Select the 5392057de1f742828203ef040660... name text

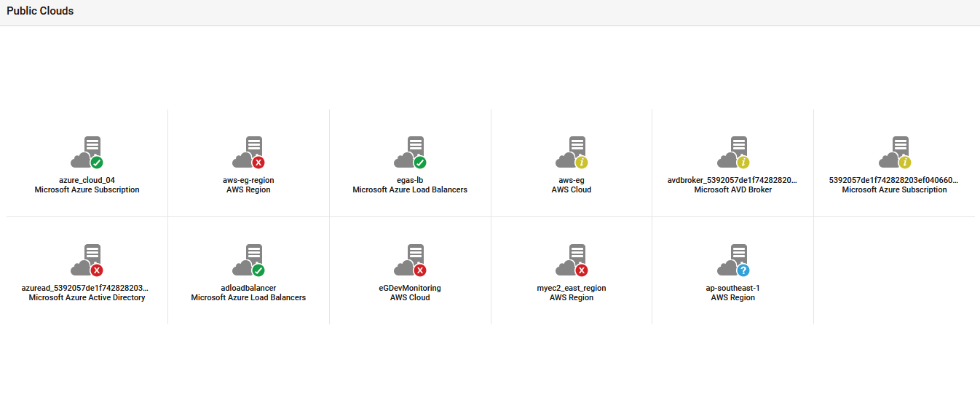[x=894, y=180]
